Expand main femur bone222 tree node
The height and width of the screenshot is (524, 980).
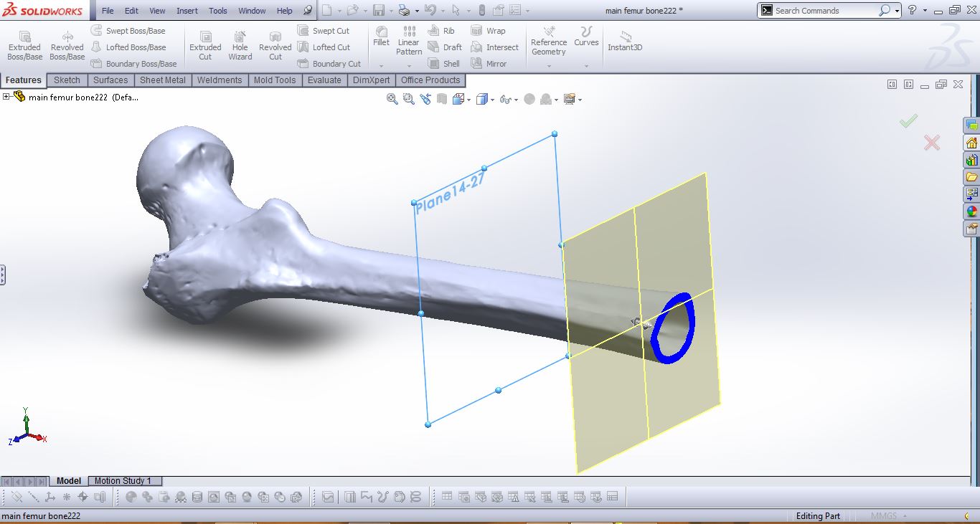[6, 97]
